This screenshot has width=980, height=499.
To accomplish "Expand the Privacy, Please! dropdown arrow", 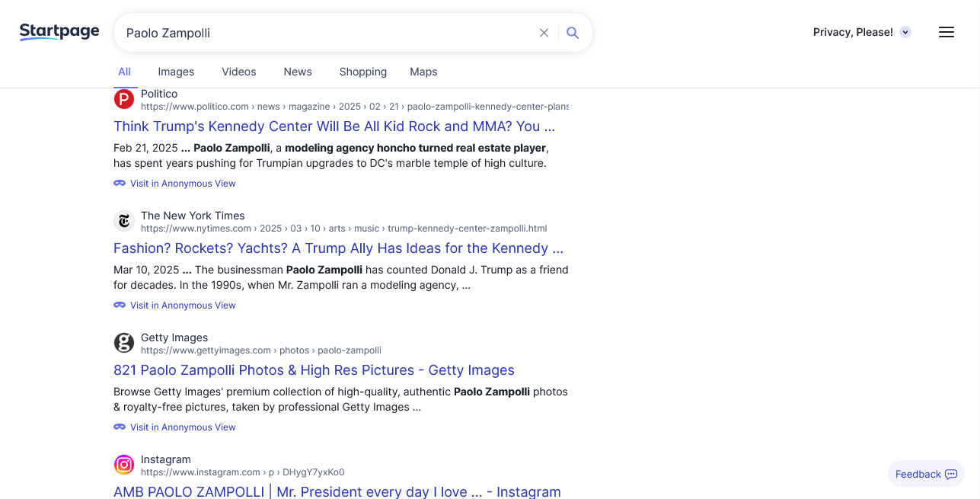I will click(x=905, y=32).
